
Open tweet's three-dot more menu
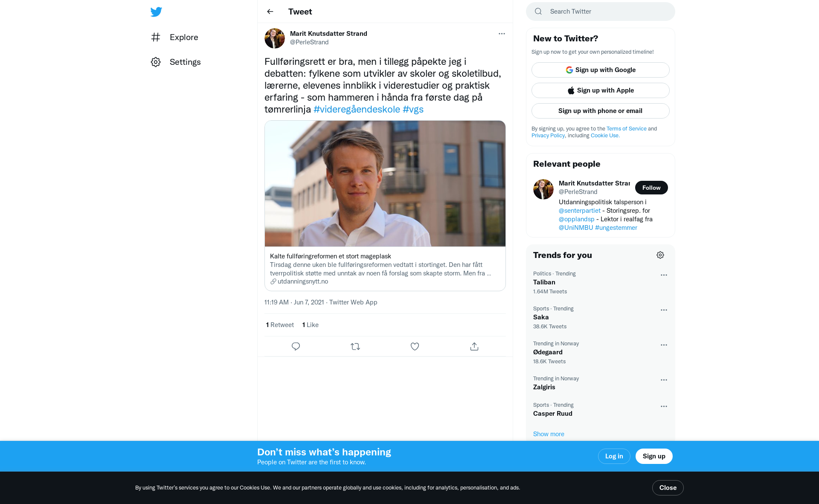(502, 34)
